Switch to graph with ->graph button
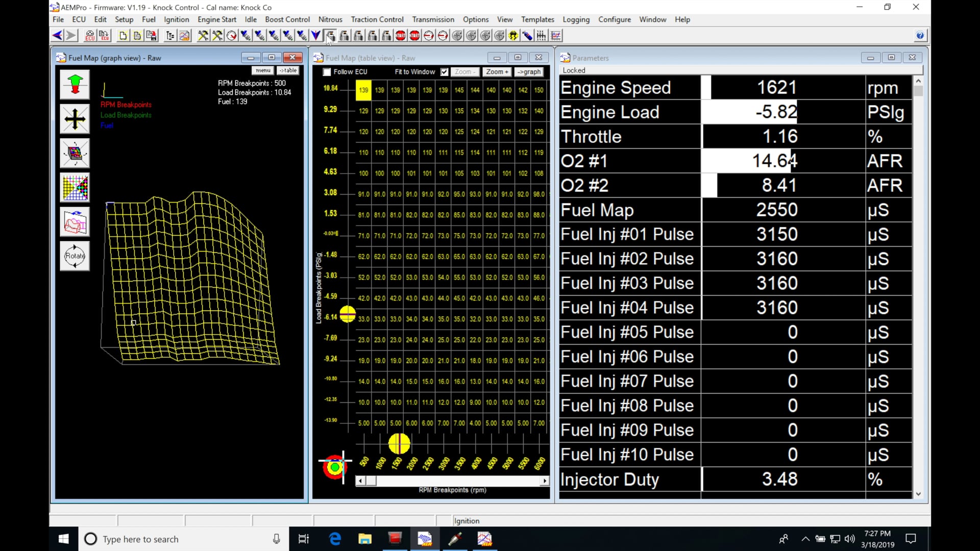This screenshot has width=980, height=551. click(x=529, y=72)
